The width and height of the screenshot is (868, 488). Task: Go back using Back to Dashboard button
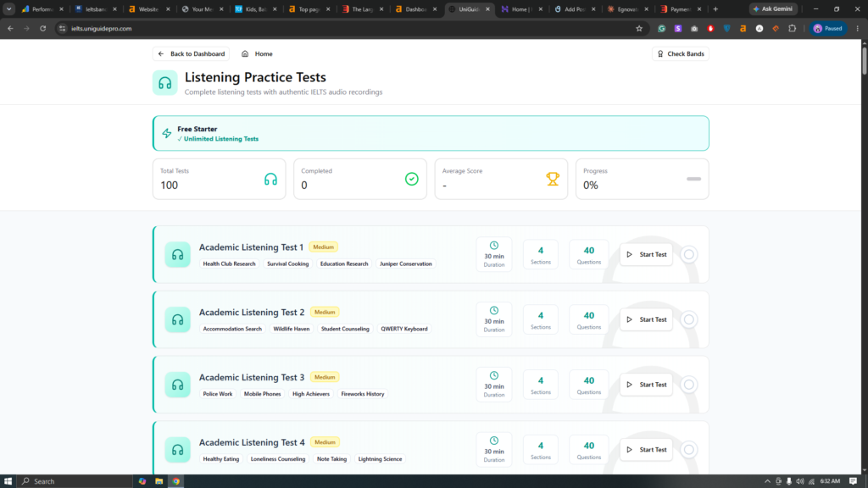pyautogui.click(x=192, y=53)
